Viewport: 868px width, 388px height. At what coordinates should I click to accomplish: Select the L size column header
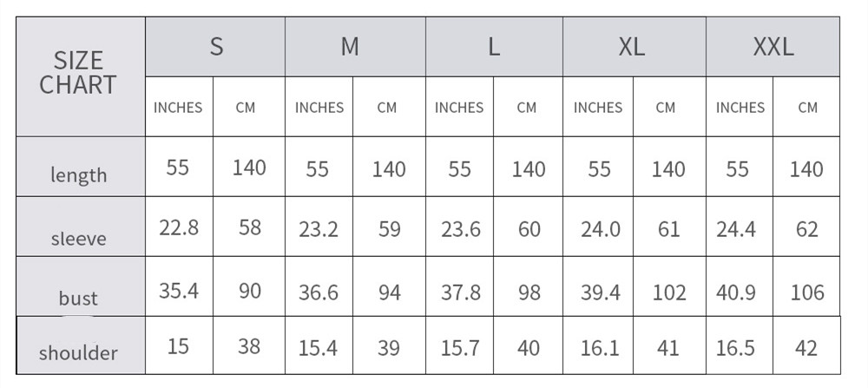pyautogui.click(x=495, y=47)
